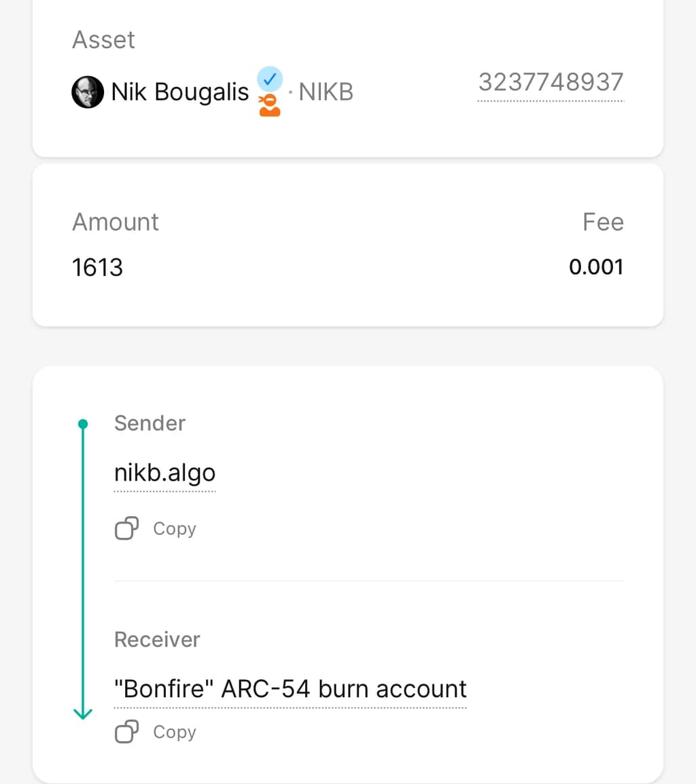Click the Nik Bougalis avatar image

pos(88,92)
